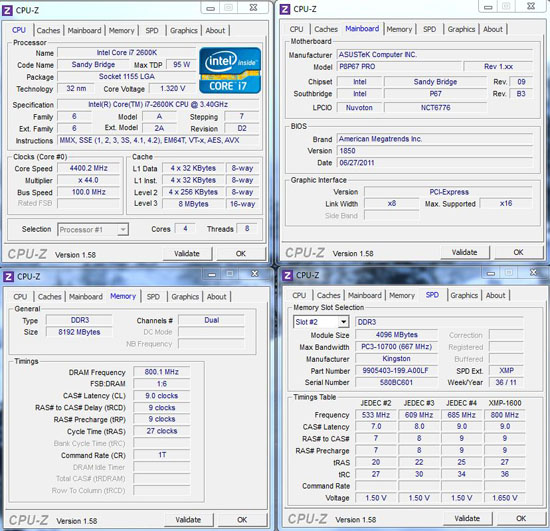Click the Specification field i7-2600K CPU @ 3.40GHz
550x531 pixels.
point(158,105)
